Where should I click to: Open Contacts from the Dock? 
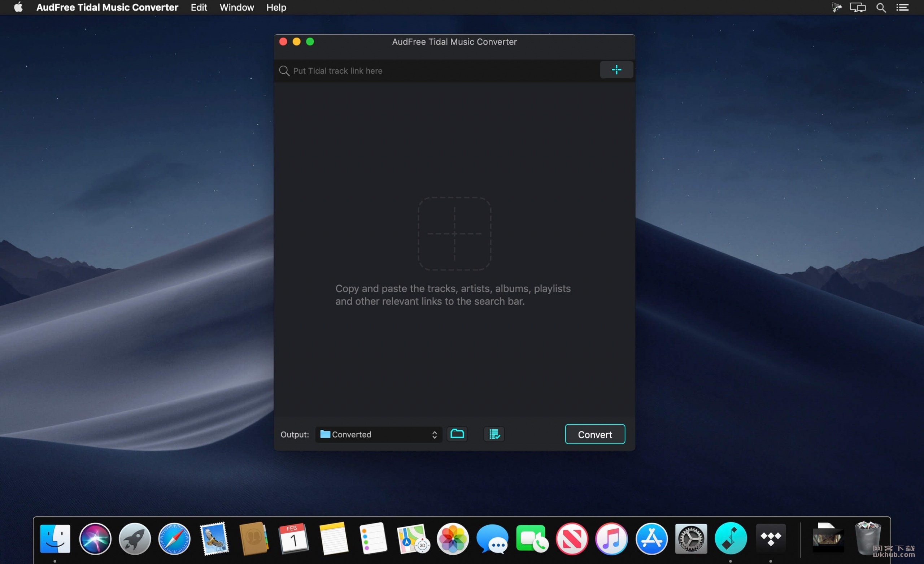pyautogui.click(x=254, y=539)
